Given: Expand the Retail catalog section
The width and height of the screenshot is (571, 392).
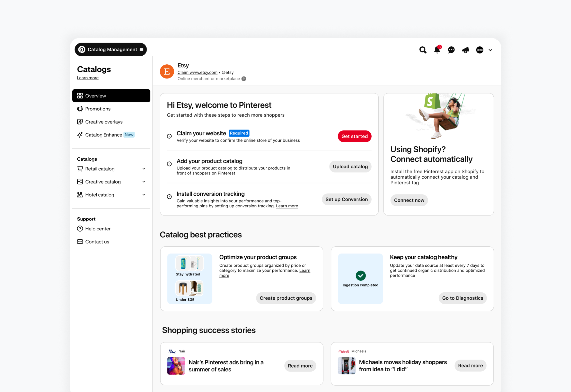Looking at the screenshot, I should tap(144, 169).
